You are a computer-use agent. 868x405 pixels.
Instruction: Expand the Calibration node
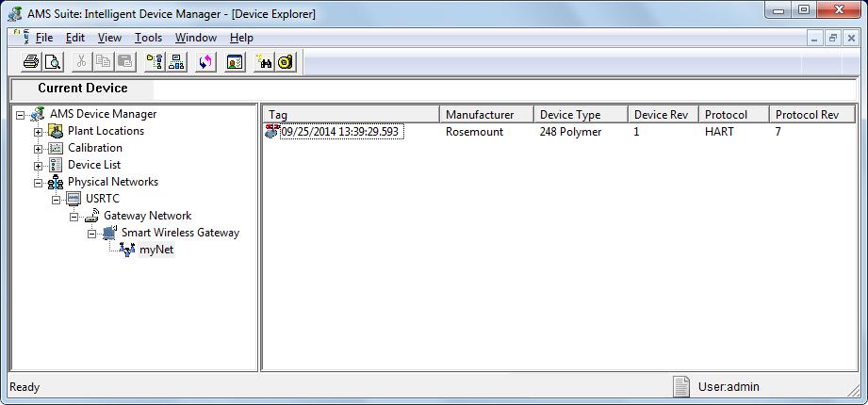click(39, 150)
